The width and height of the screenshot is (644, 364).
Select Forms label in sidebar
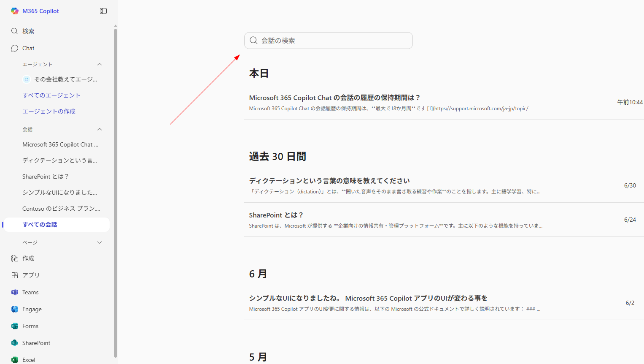pyautogui.click(x=30, y=326)
